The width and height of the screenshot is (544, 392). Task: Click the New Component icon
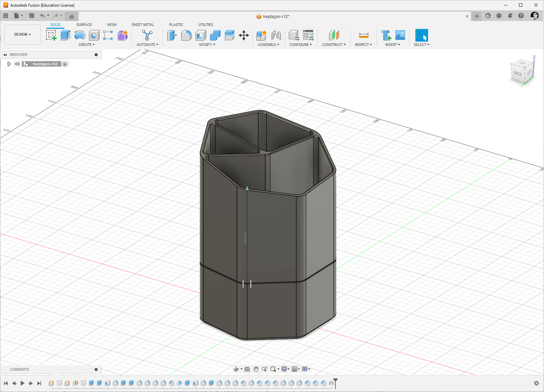(x=262, y=35)
